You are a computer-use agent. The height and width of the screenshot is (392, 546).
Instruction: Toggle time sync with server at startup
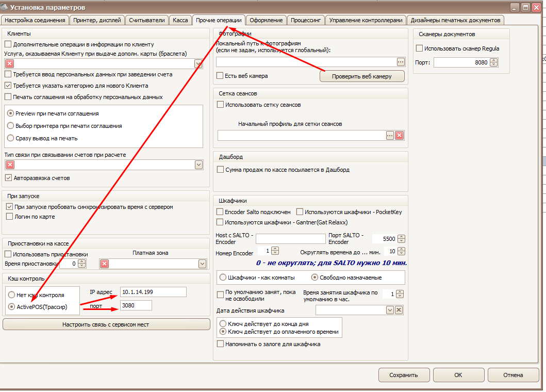pyautogui.click(x=9, y=207)
